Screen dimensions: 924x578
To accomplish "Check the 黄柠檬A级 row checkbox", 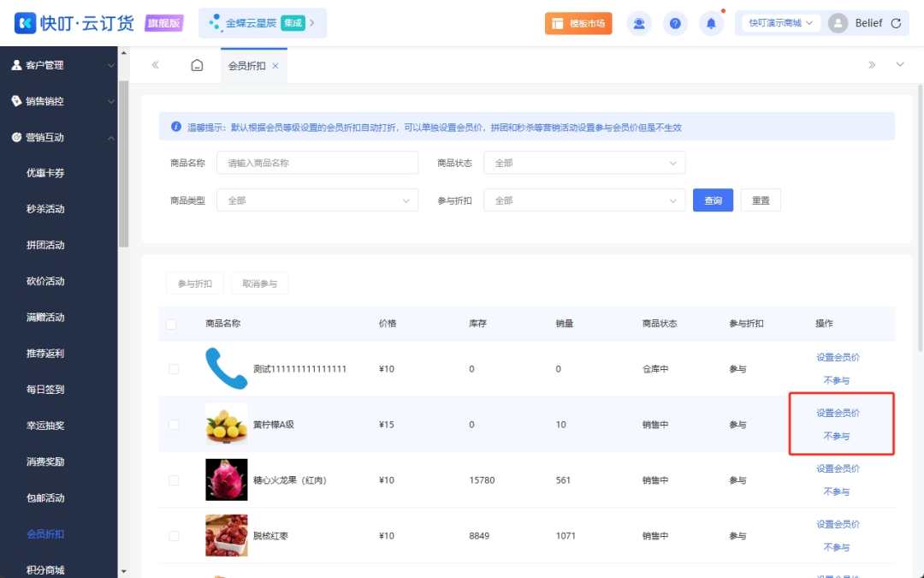I will pos(175,424).
